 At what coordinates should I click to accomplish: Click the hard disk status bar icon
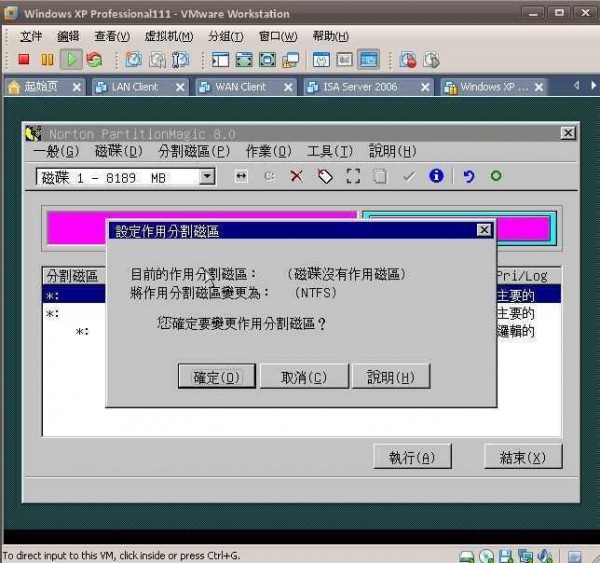pyautogui.click(x=466, y=556)
